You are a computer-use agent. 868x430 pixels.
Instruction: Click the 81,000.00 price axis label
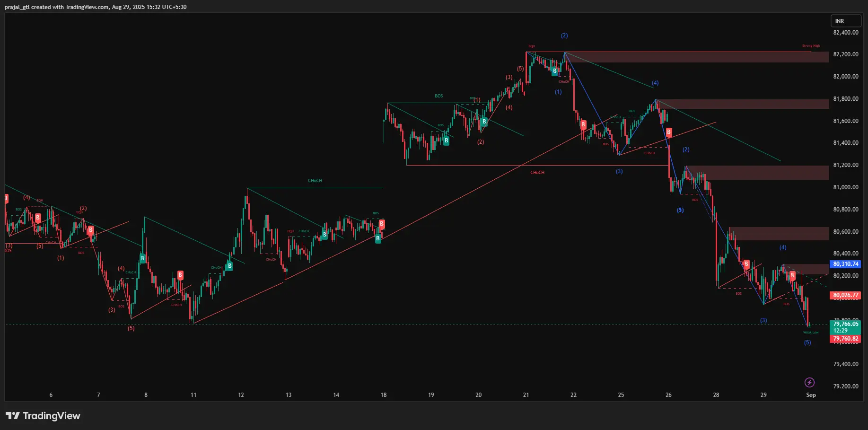click(846, 187)
